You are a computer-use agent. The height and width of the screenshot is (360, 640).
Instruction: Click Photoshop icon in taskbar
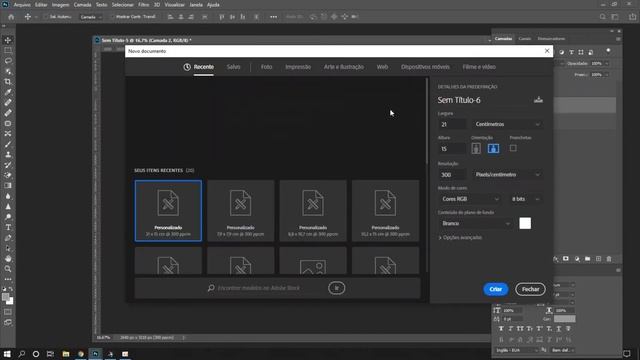pos(96,354)
